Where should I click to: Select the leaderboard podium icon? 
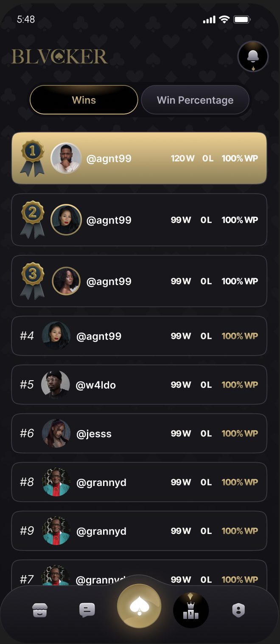(191, 610)
